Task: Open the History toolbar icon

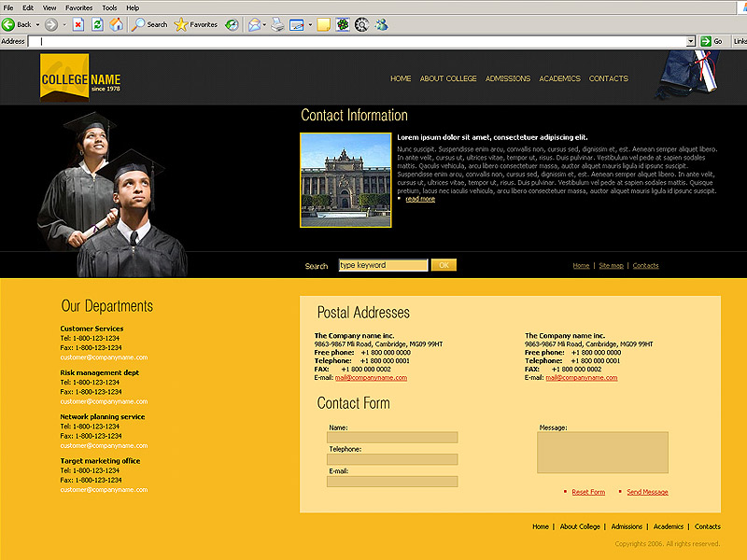Action: [232, 24]
